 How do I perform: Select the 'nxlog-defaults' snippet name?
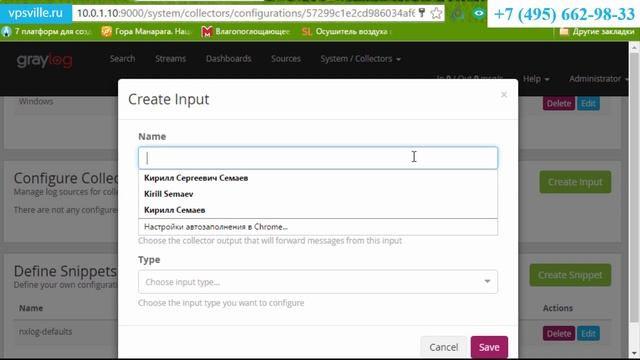click(x=45, y=331)
